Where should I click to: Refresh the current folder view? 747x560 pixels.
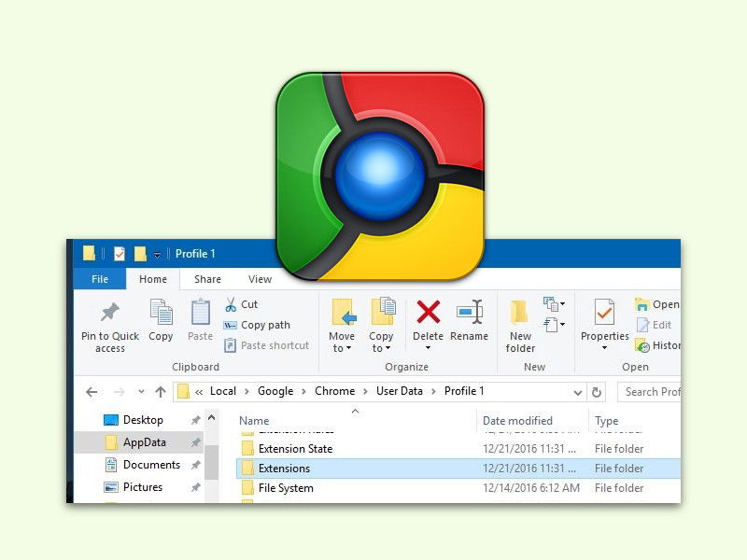coord(596,392)
